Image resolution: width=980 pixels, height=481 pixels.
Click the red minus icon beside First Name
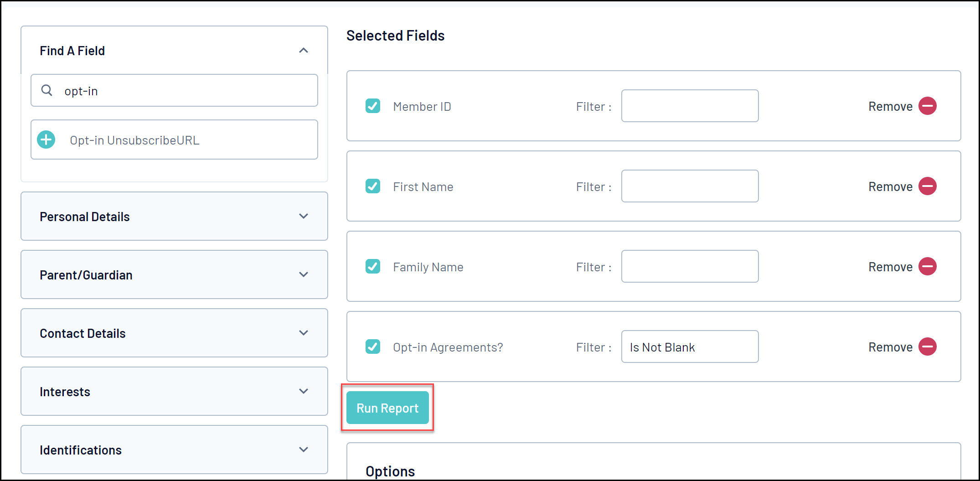[927, 186]
